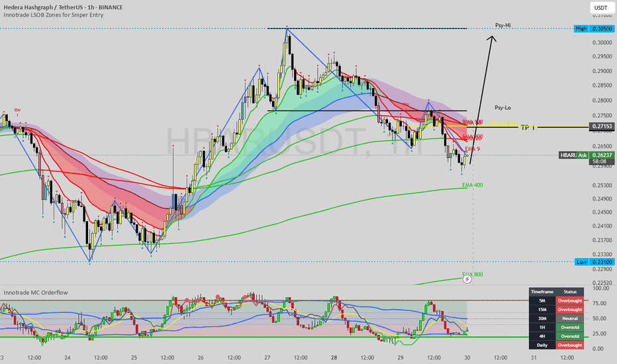Click date 26 on the time axis
Viewport: 617px width, 364px height.
[201, 357]
